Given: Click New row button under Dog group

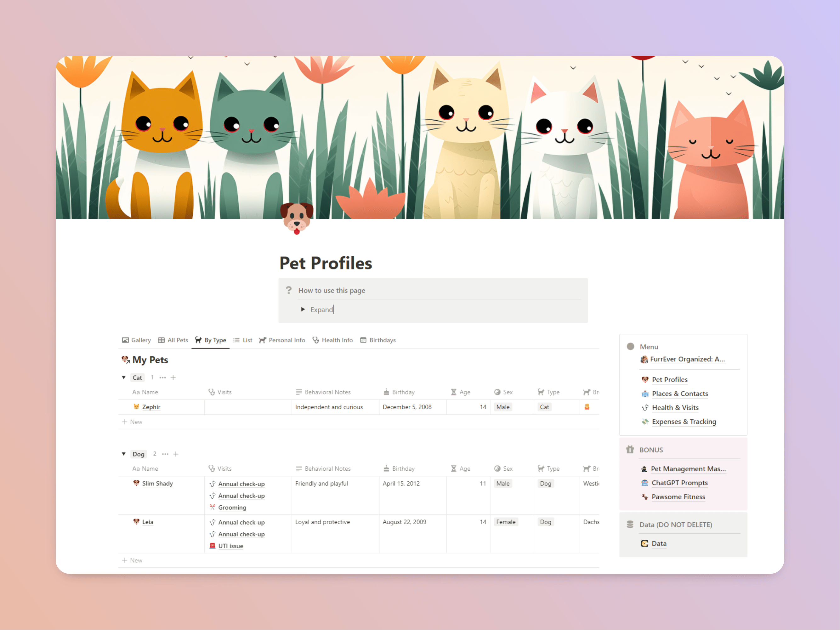Looking at the screenshot, I should (x=132, y=560).
